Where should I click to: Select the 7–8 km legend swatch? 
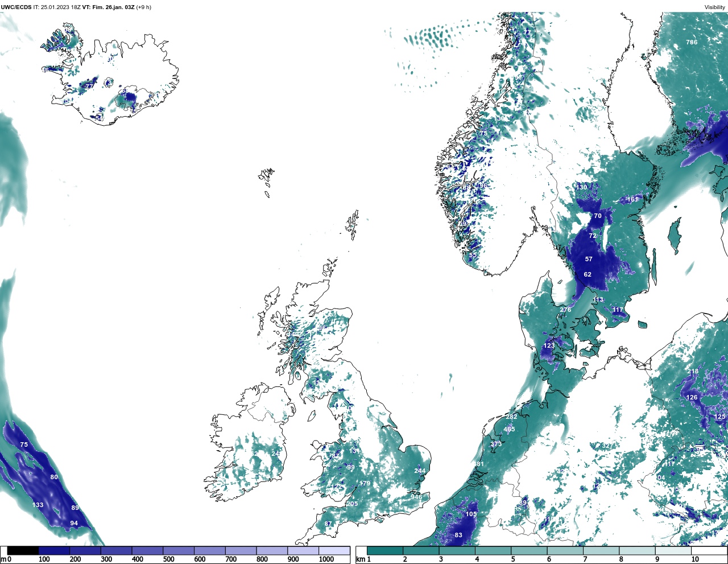tap(601, 550)
